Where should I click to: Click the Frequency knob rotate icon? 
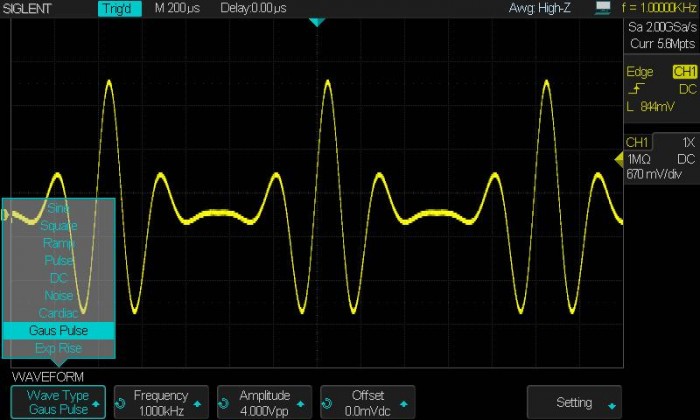click(122, 403)
